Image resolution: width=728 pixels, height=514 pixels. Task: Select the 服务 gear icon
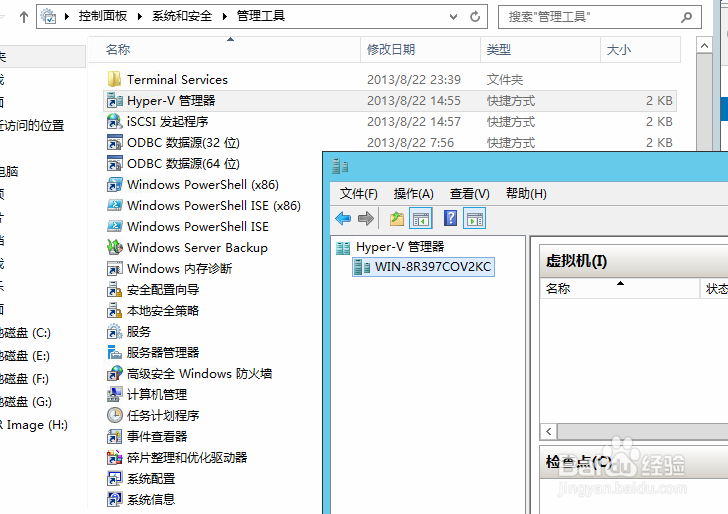(114, 332)
